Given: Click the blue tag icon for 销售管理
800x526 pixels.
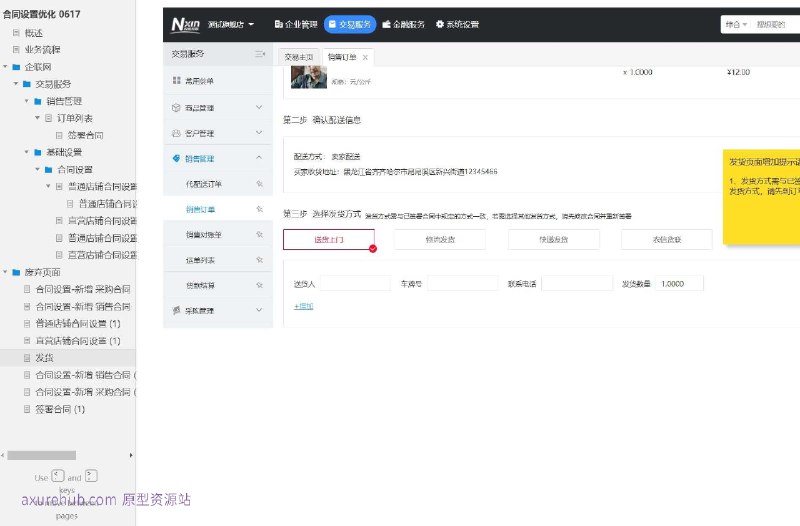Looking at the screenshot, I should (177, 158).
